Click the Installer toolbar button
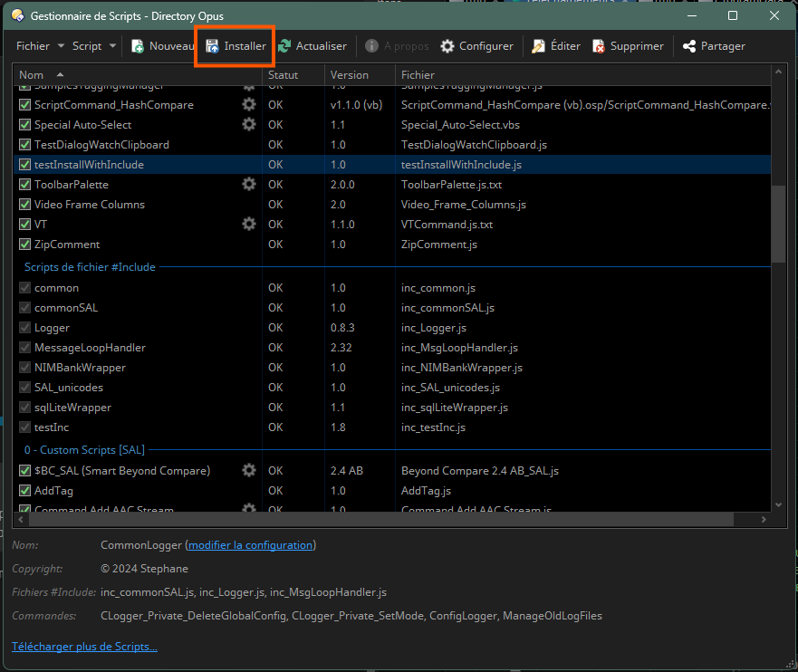798x672 pixels. [236, 46]
